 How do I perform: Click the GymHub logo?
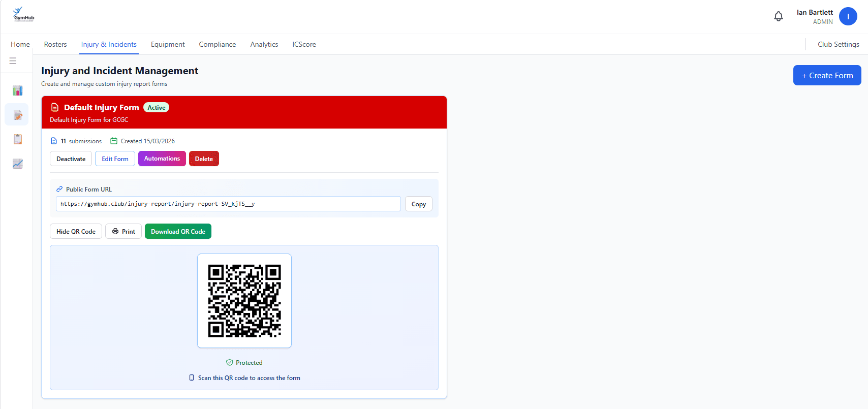23,14
